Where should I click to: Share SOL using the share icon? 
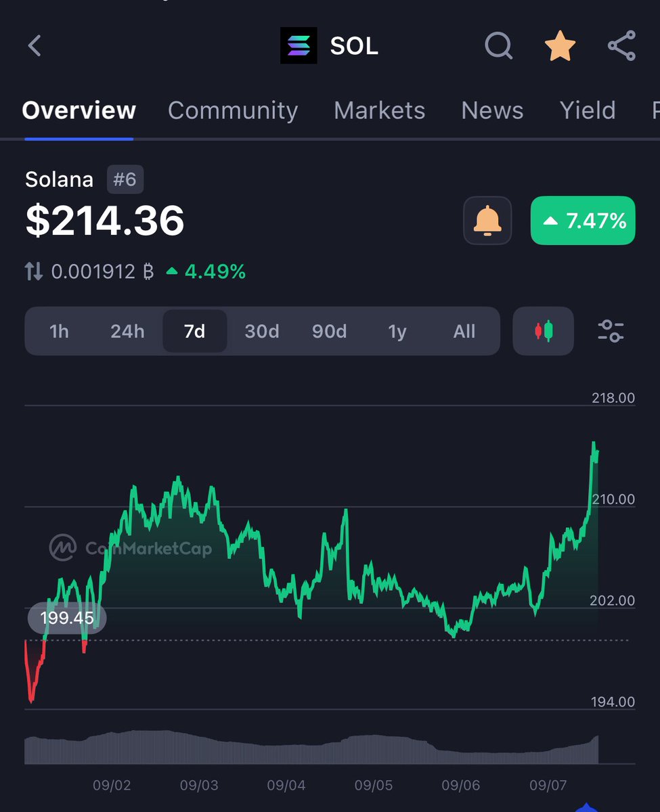[621, 46]
